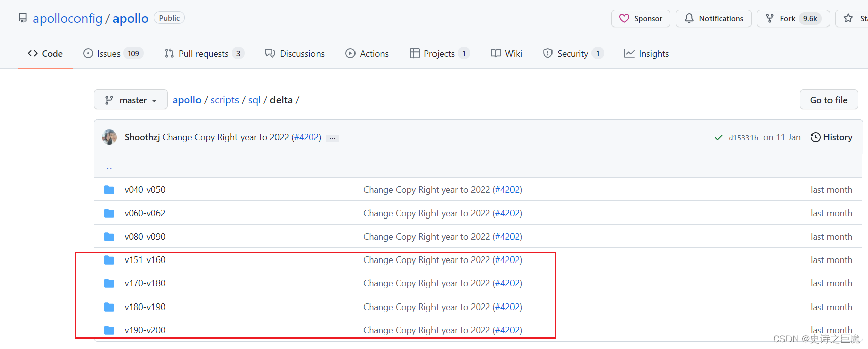Screen dimensions: 868x349
Task: Click the Public visibility badge
Action: pyautogui.click(x=169, y=18)
